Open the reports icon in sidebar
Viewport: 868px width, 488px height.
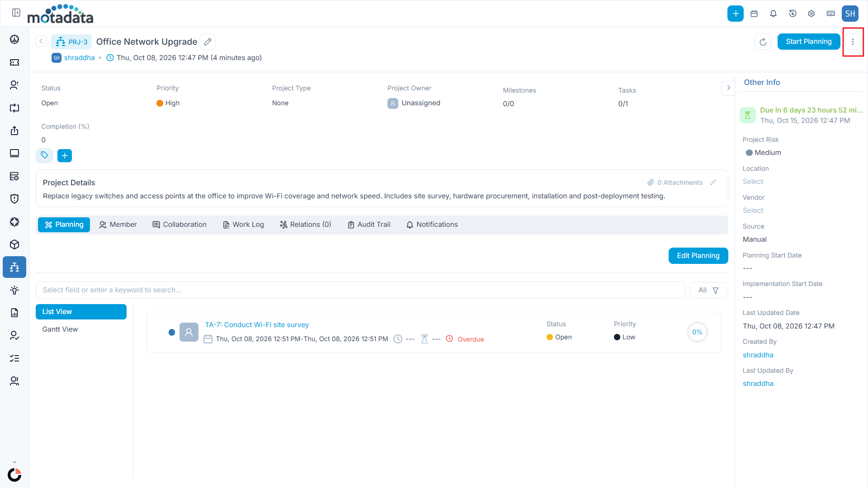click(14, 313)
